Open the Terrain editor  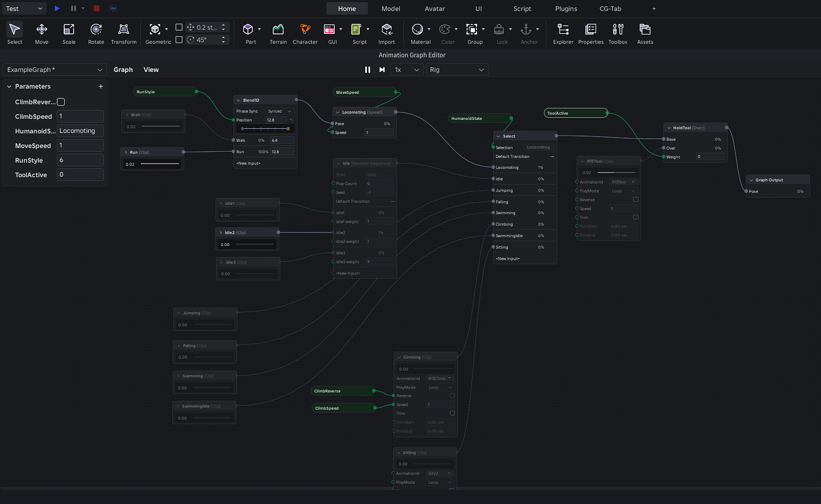278,33
